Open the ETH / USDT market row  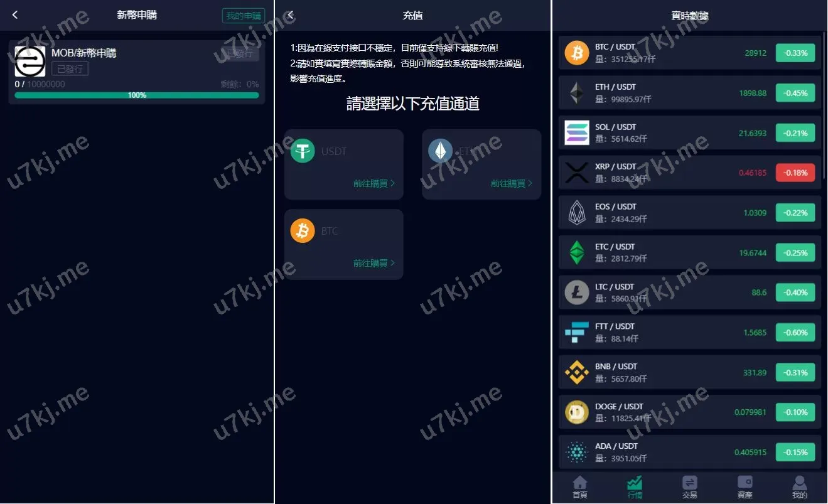(690, 93)
